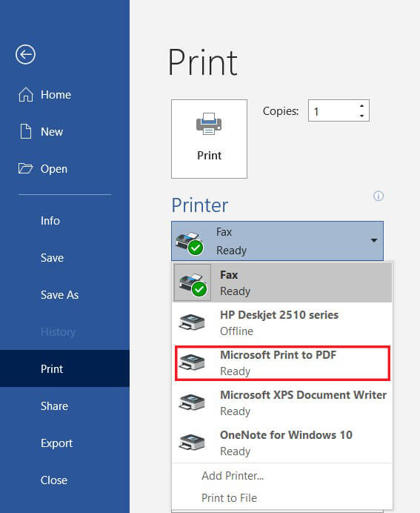This screenshot has width=420, height=513.
Task: Select the Microsoft Print to PDF entry
Action: [281, 363]
